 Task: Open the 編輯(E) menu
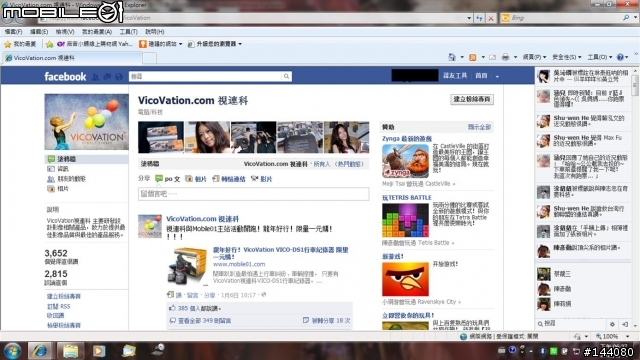tap(39, 31)
